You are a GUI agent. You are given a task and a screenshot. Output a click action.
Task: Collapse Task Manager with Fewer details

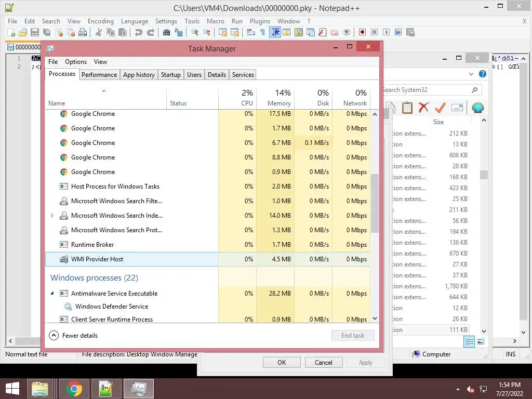pyautogui.click(x=73, y=336)
